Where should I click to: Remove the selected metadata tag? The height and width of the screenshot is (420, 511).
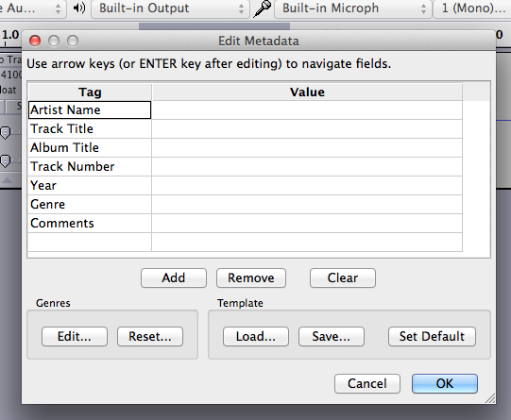(x=251, y=278)
